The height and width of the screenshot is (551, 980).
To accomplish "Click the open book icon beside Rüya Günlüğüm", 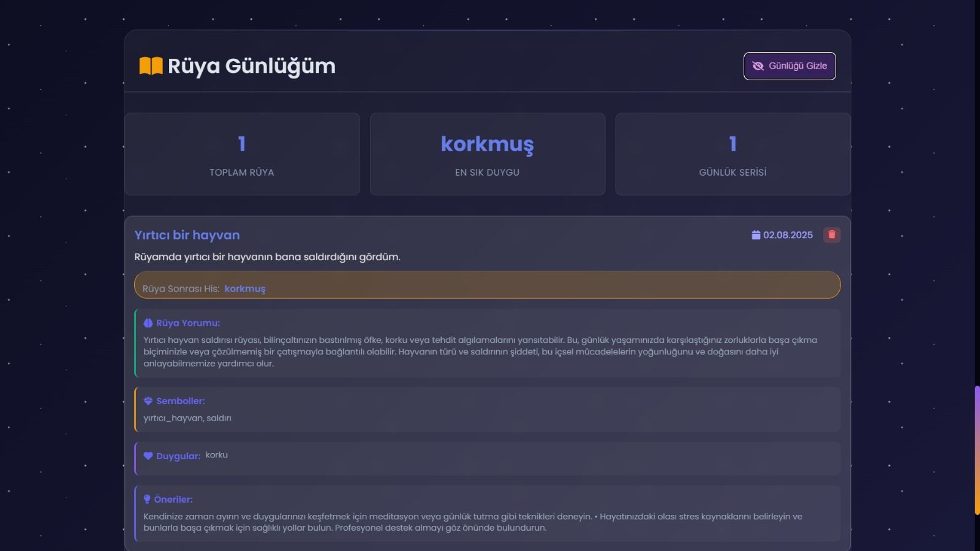I will point(151,66).
